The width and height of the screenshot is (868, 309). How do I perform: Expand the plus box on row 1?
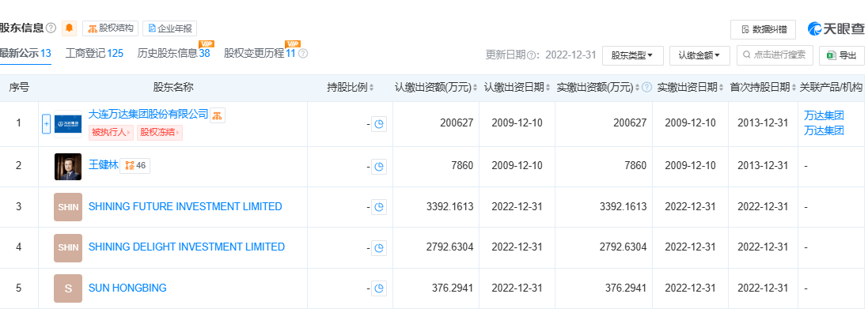point(47,124)
